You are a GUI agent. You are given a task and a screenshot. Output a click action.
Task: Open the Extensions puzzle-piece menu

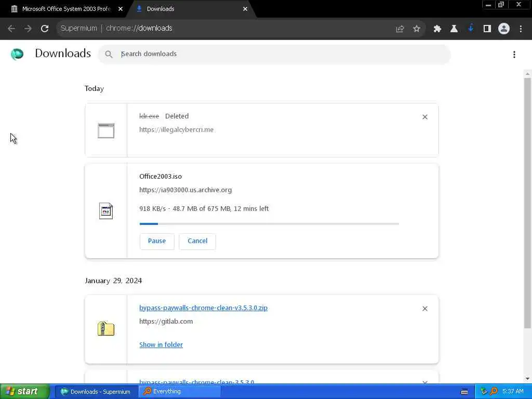pos(437,29)
